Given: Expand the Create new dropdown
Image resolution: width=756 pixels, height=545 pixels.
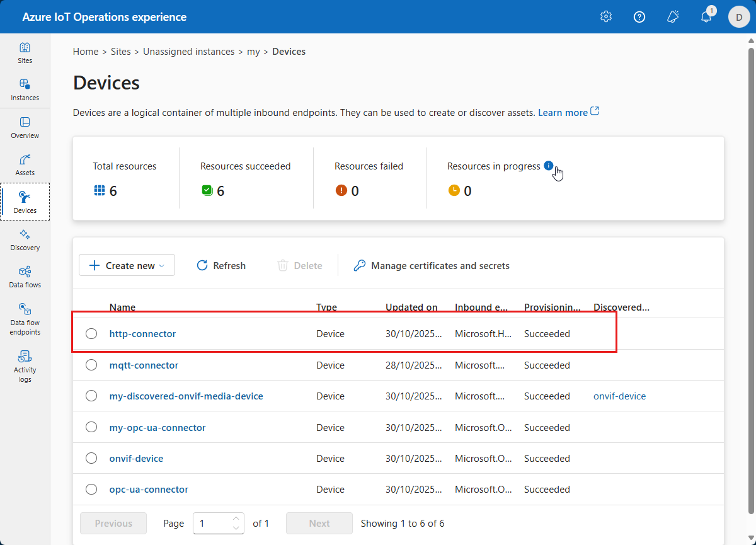Looking at the screenshot, I should (127, 265).
